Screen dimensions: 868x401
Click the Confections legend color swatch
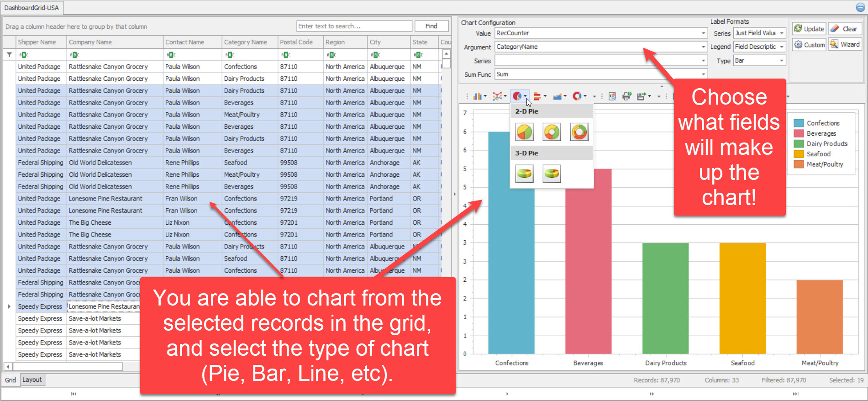(x=799, y=123)
